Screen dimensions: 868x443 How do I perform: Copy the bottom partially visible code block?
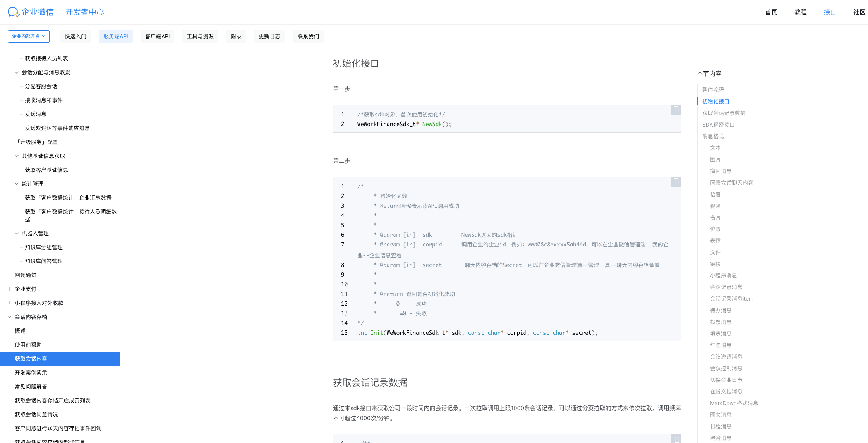(x=676, y=439)
